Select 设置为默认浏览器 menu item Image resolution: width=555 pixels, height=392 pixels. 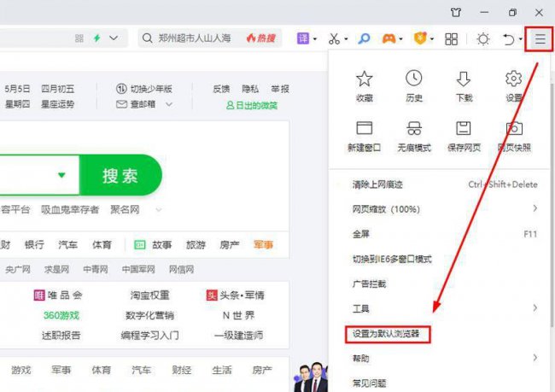[440, 334]
